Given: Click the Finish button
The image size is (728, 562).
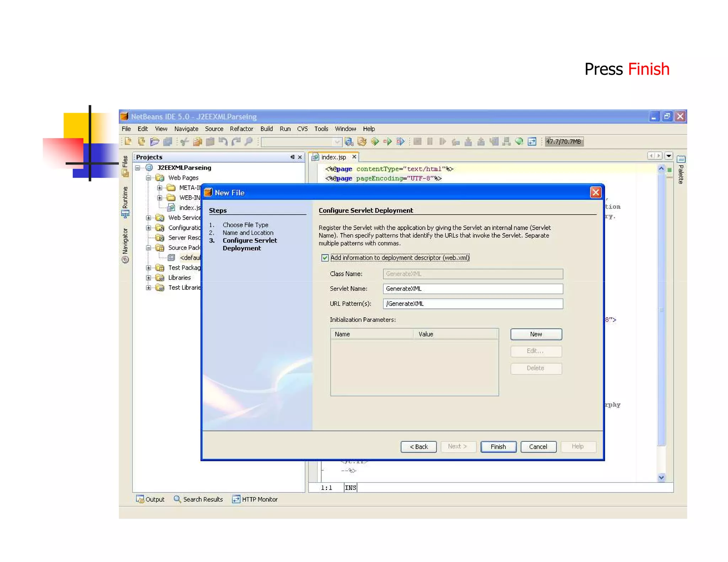Looking at the screenshot, I should coord(498,447).
